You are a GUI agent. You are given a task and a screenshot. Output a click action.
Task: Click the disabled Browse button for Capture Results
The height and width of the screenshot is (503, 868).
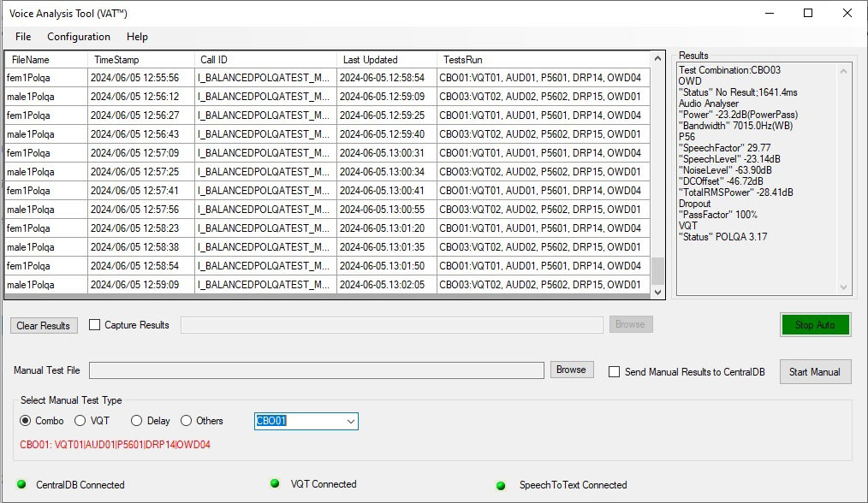point(631,324)
